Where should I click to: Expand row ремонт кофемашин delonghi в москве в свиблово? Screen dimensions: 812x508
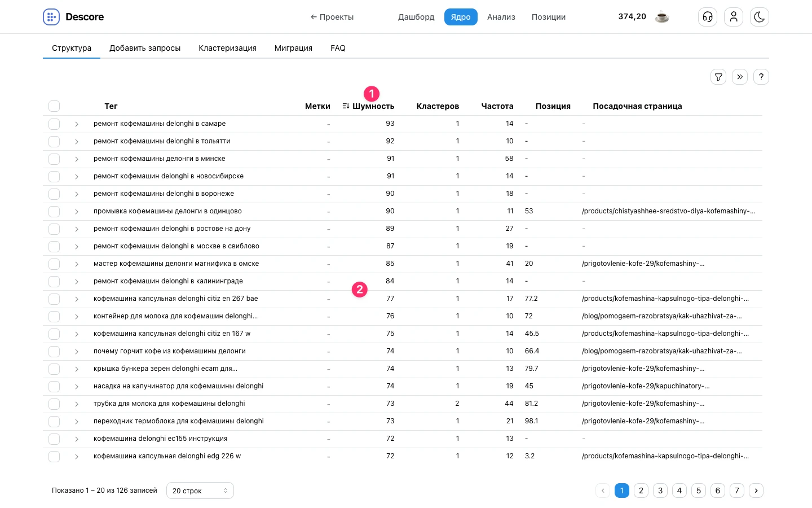click(77, 247)
